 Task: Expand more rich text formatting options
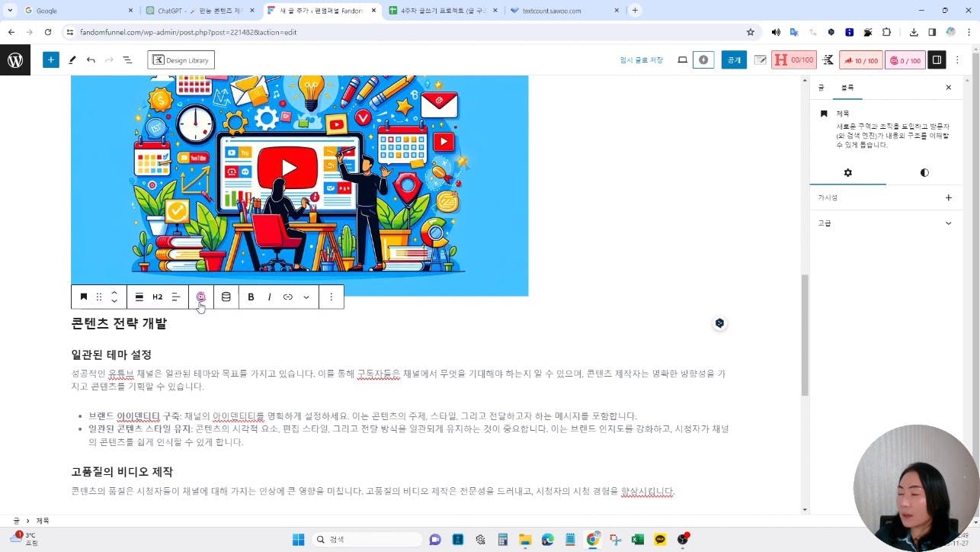click(x=306, y=297)
